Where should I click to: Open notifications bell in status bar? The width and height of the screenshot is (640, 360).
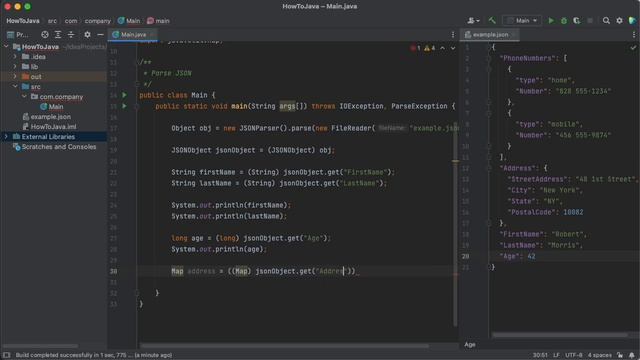(632, 355)
